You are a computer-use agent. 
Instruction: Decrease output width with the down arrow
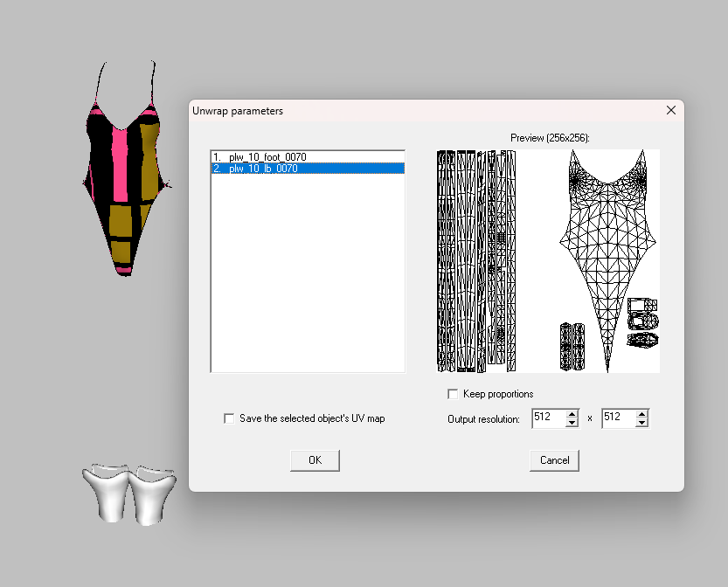pyautogui.click(x=572, y=423)
